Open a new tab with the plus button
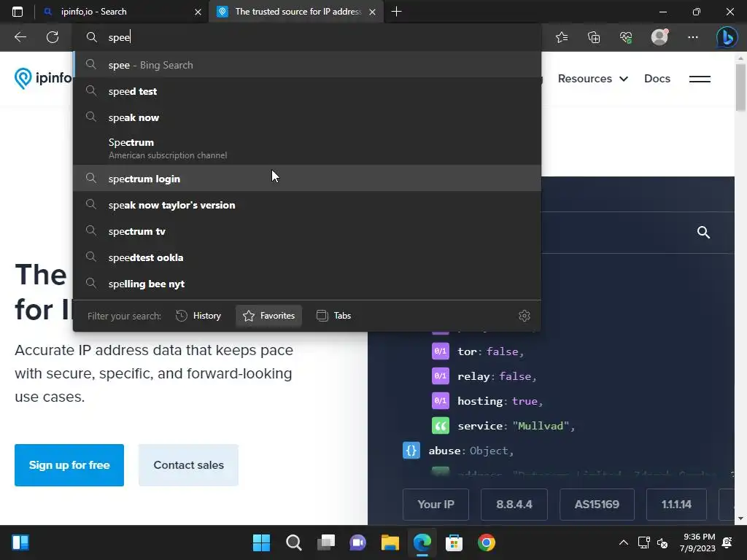Viewport: 747px width, 560px height. click(396, 12)
